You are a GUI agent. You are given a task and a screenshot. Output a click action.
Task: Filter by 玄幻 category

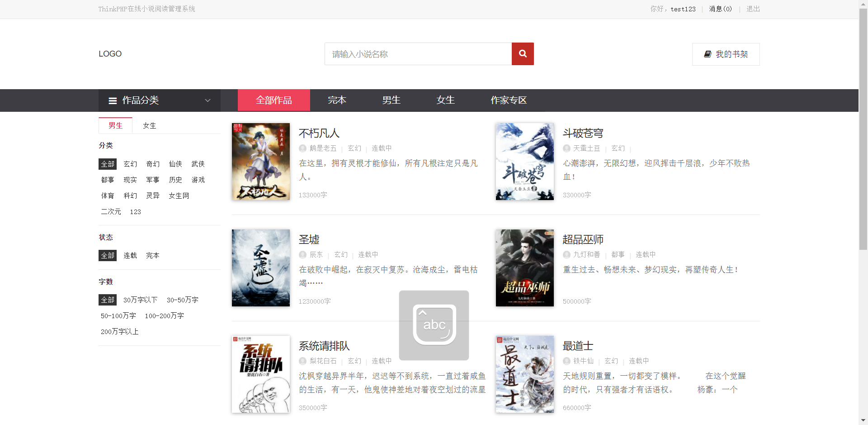pos(130,164)
